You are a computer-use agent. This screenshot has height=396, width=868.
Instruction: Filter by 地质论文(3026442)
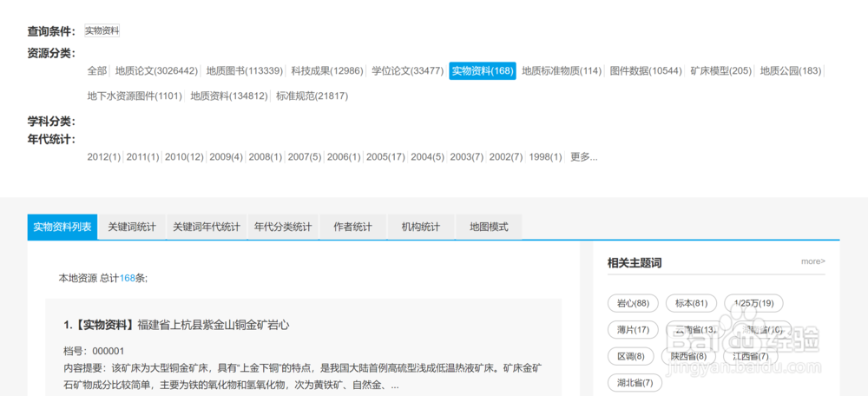point(156,71)
